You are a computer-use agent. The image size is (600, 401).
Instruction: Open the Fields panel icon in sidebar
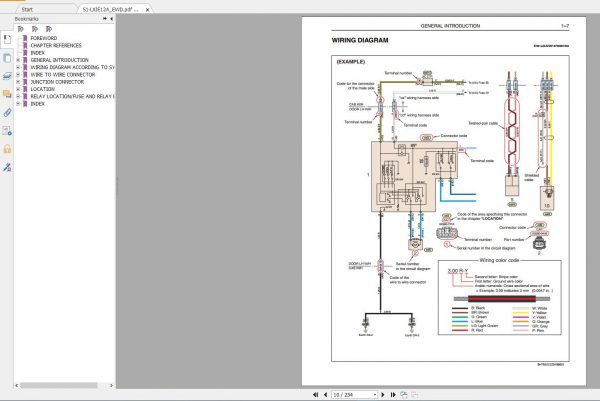7,130
